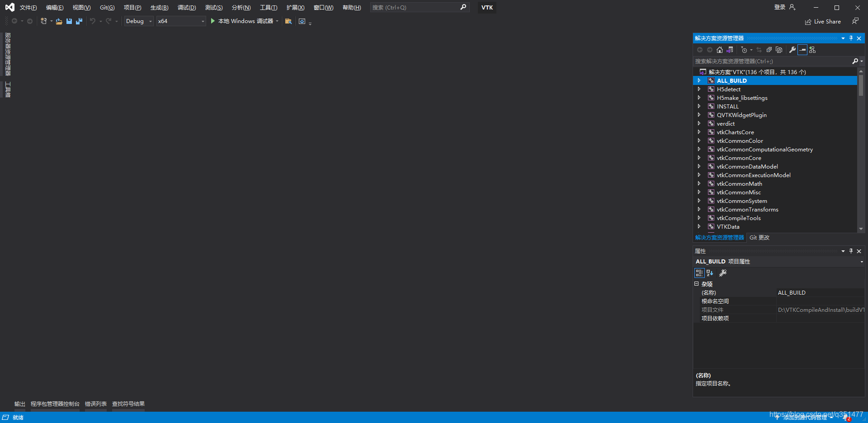Expand the ALL_BUILD project node
Viewport: 868px width, 423px height.
699,80
